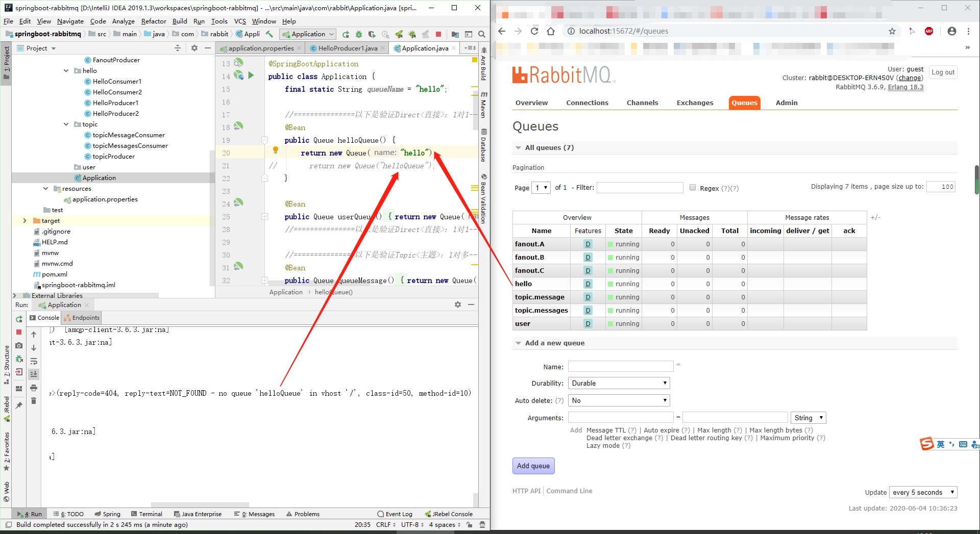
Task: Open Search Everywhere with the magnifier icon
Action: pyautogui.click(x=482, y=34)
